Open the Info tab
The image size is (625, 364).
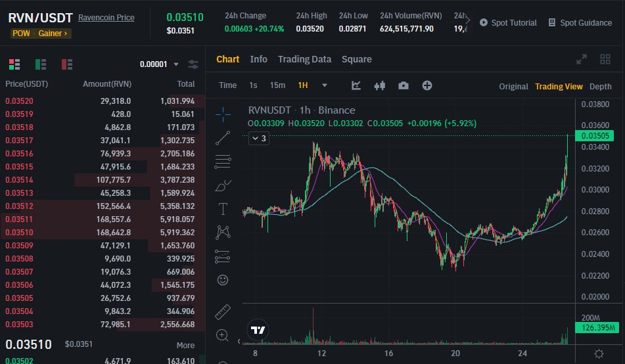pyautogui.click(x=258, y=59)
